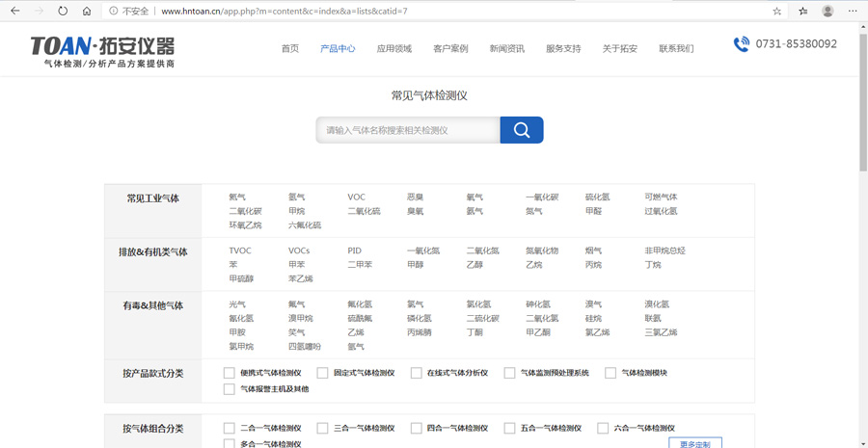Click the TOAN 拓安仪器 logo

[x=102, y=51]
